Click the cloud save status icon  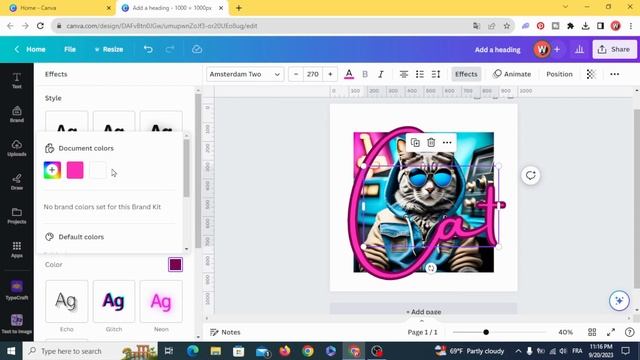pos(197,49)
